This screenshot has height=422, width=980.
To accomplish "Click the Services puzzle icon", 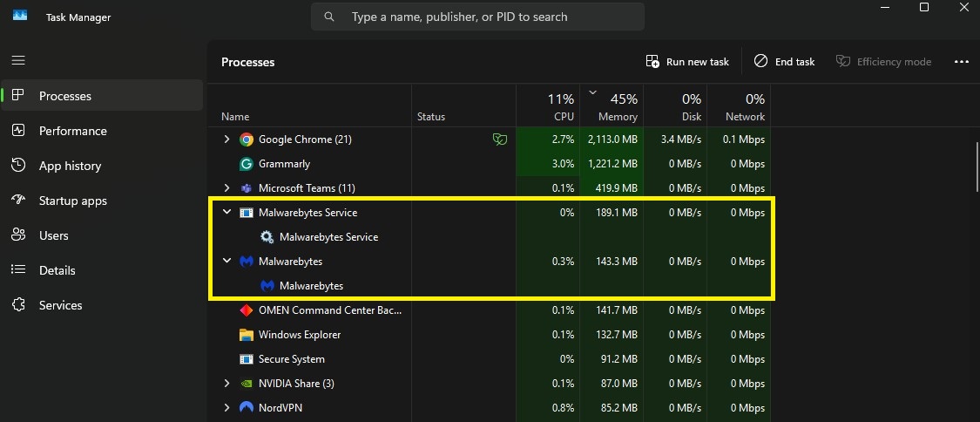I will click(18, 305).
